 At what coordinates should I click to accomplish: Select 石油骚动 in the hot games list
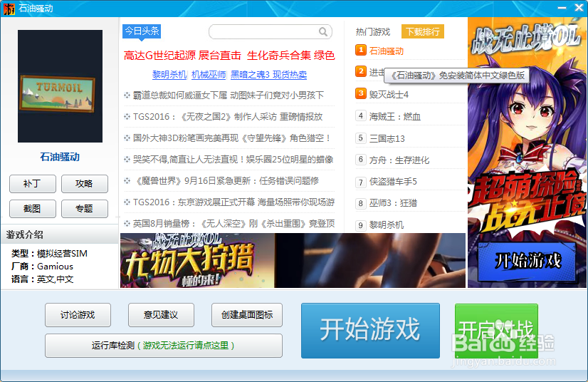click(387, 51)
